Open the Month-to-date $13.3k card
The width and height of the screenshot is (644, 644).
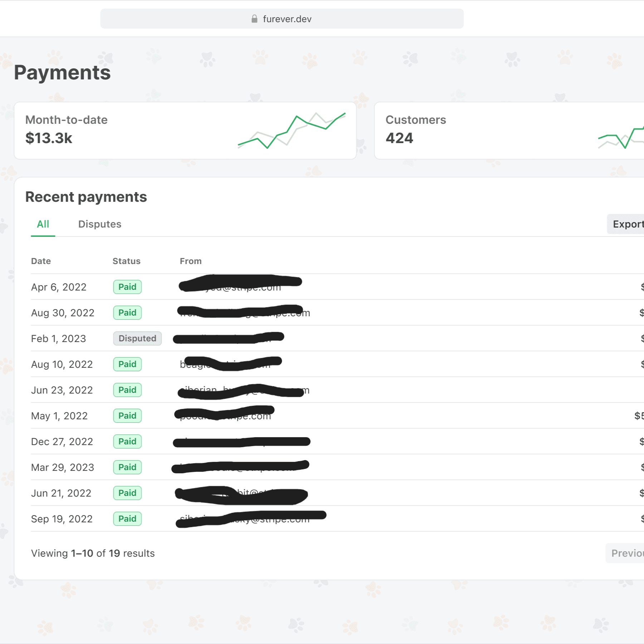185,131
